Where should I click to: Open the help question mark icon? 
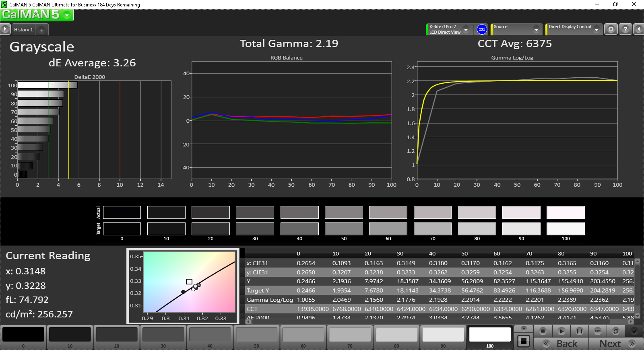[x=625, y=29]
